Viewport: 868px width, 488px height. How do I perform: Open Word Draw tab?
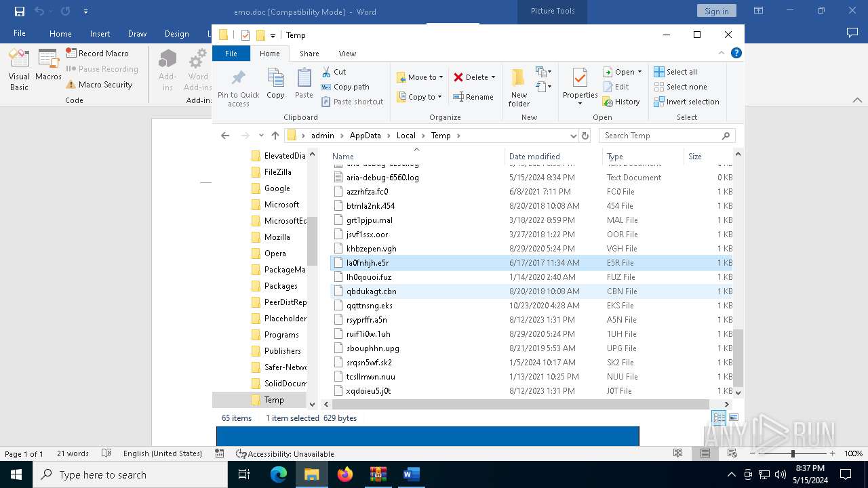137,34
